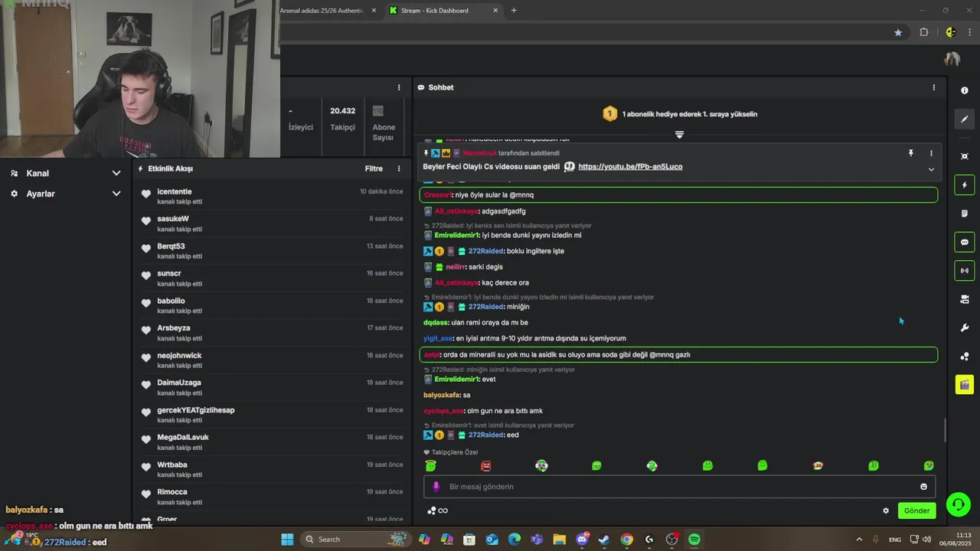Viewport: 980px width, 551px height.
Task: Open Discord from the taskbar
Action: (x=582, y=540)
